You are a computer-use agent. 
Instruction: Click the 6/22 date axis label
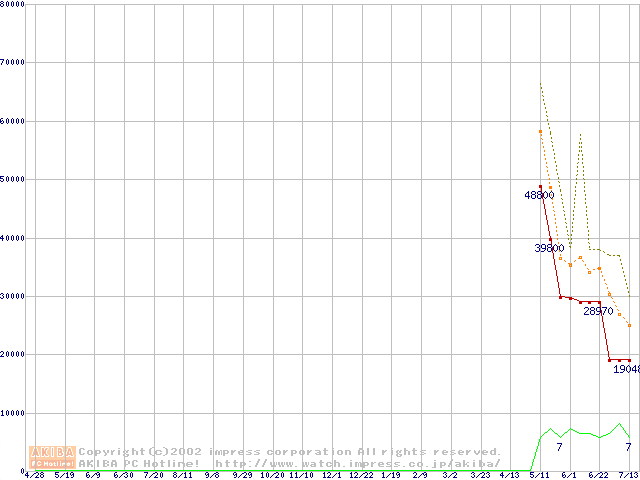pos(598,476)
